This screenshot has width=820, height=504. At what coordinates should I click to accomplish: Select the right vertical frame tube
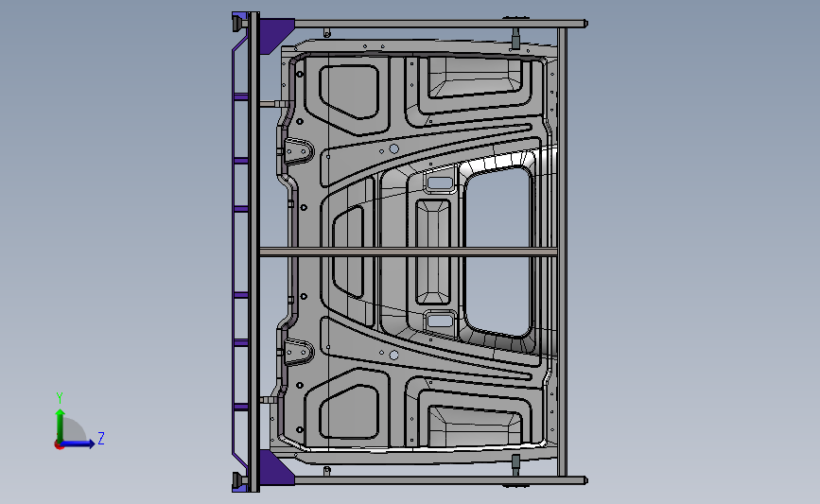[x=562, y=252]
